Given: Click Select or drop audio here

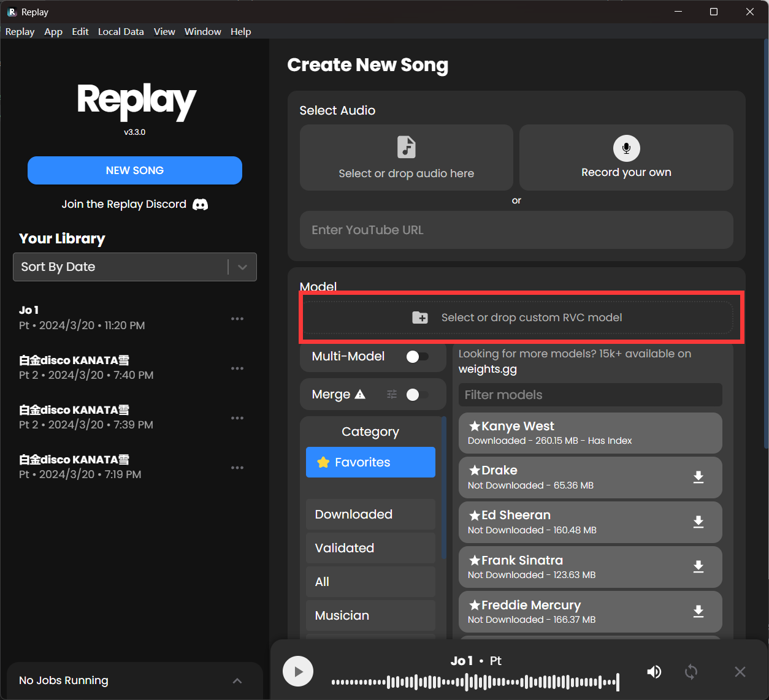Looking at the screenshot, I should [407, 158].
